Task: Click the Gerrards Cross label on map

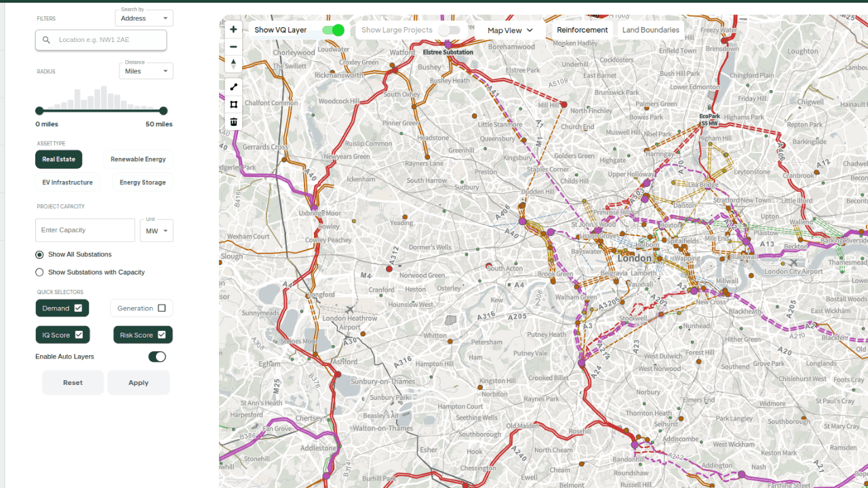Action: click(x=266, y=147)
